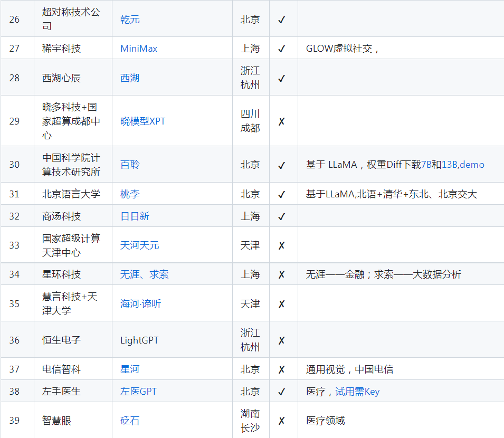Select the LightGPT cell text
Screen dimensions: 504x438
click(x=139, y=340)
